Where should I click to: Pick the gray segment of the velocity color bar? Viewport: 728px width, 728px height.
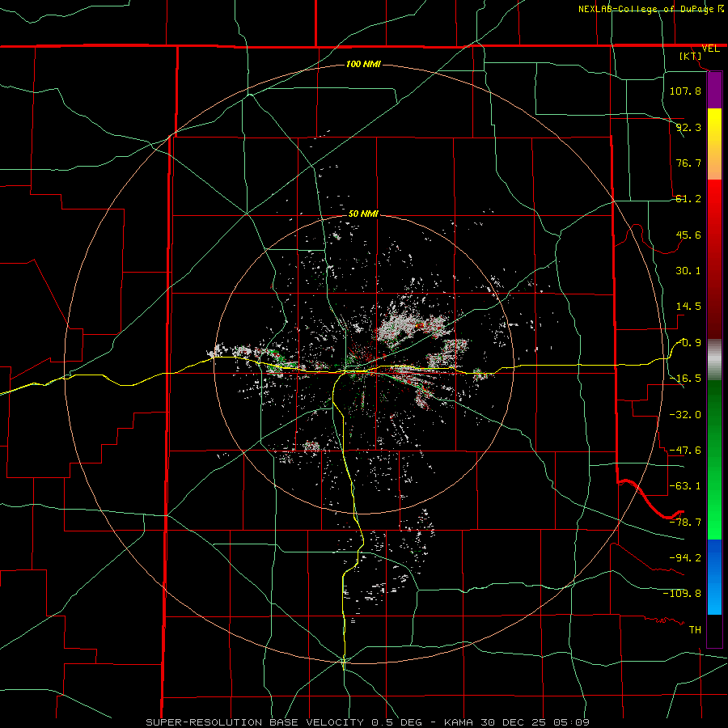coord(714,359)
